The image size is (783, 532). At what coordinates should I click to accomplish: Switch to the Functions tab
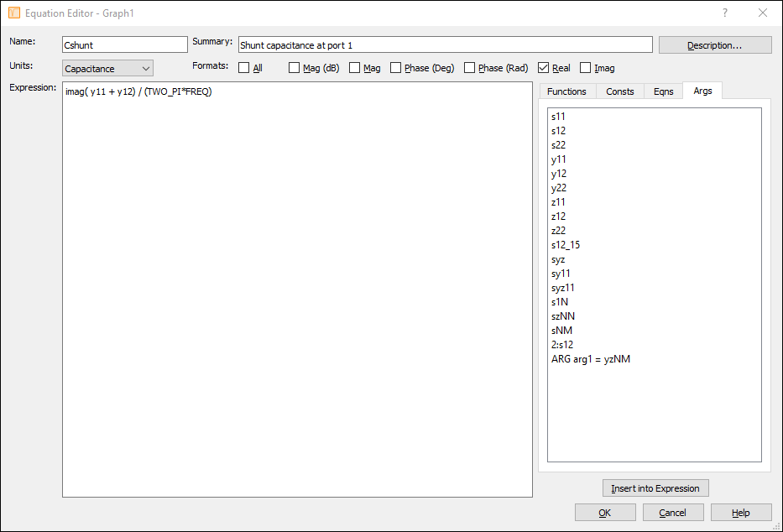click(566, 91)
